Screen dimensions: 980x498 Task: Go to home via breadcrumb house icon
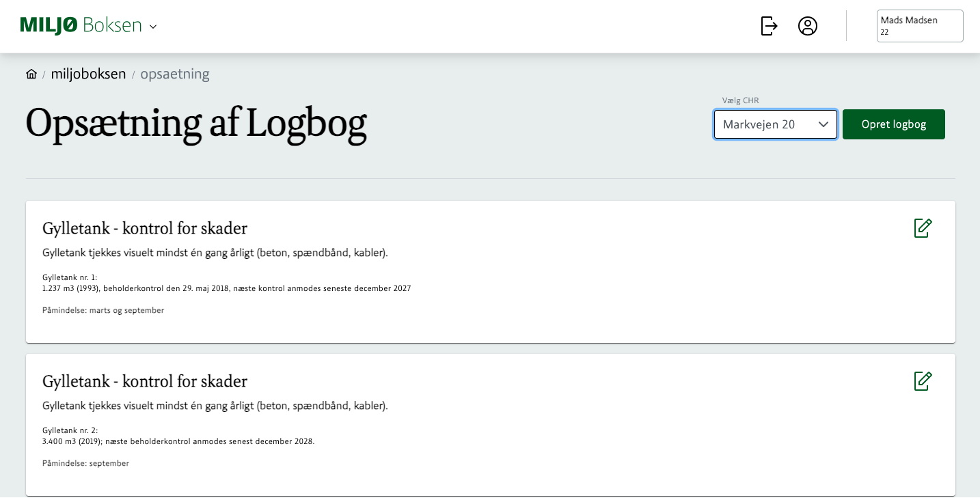pos(31,74)
